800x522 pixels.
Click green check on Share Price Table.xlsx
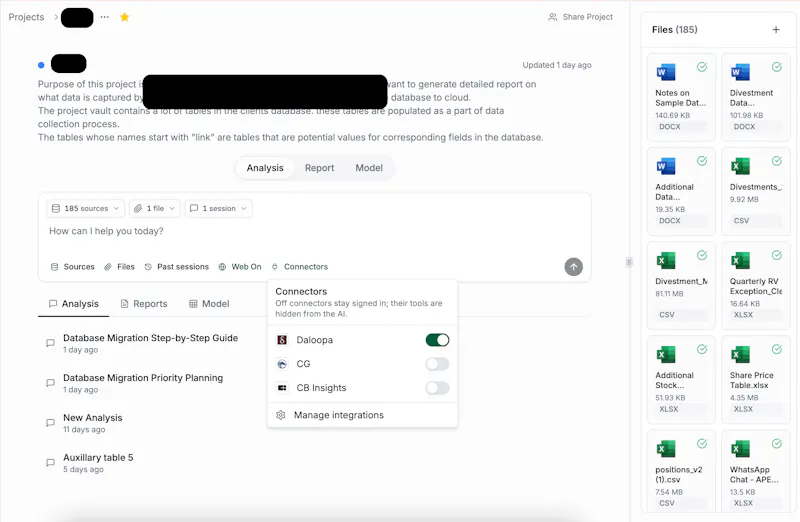click(x=777, y=349)
